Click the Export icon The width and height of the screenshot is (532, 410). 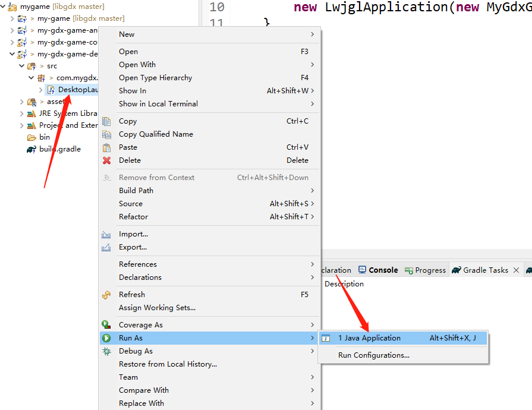106,248
